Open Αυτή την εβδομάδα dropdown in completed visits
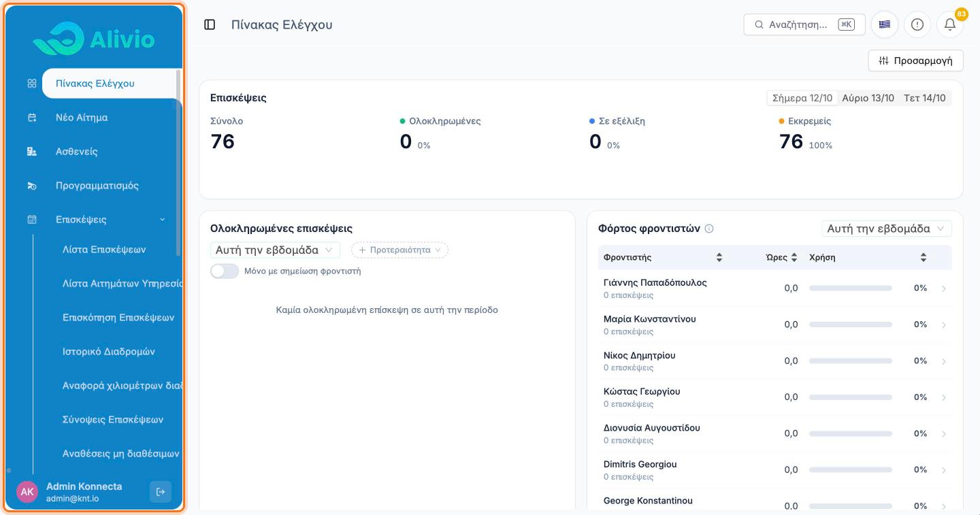 275,250
